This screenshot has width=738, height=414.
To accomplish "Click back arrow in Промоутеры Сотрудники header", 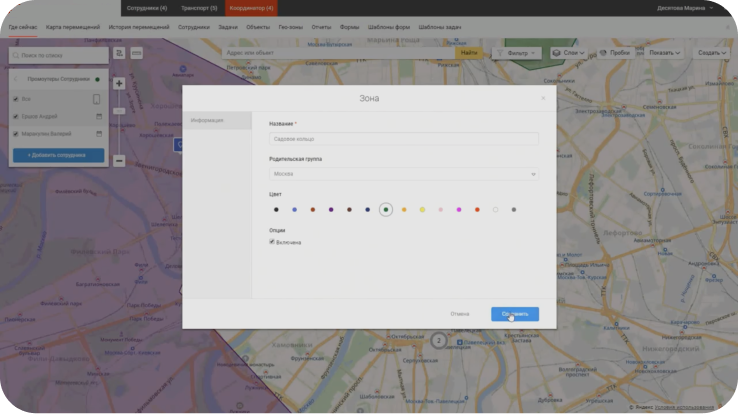I will (16, 78).
